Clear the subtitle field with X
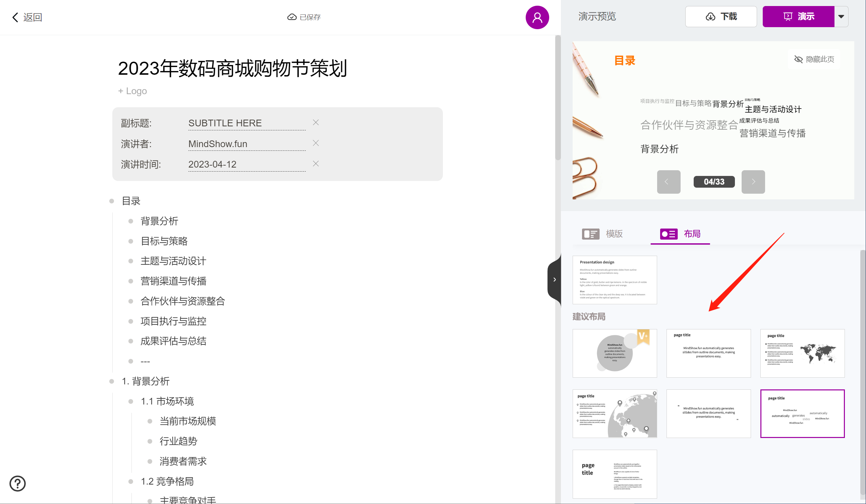This screenshot has height=504, width=866. 315,123
